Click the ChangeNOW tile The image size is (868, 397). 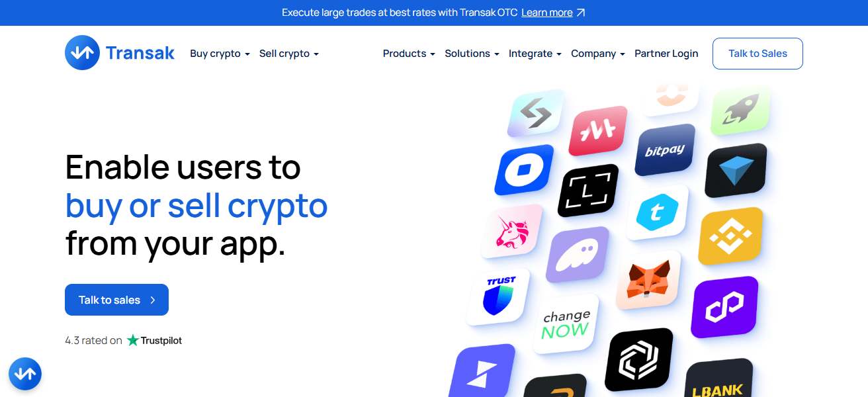(x=566, y=324)
